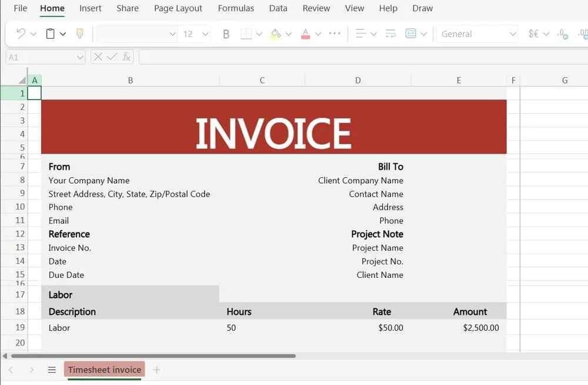The width and height of the screenshot is (588, 385).
Task: Toggle text wrapping
Action: tap(390, 34)
